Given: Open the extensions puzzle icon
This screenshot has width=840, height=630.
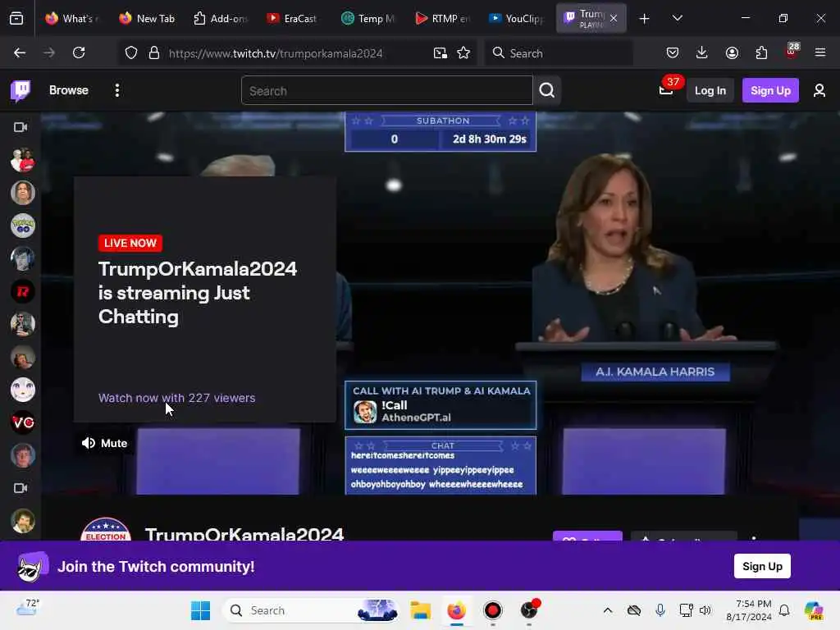Looking at the screenshot, I should 761,52.
